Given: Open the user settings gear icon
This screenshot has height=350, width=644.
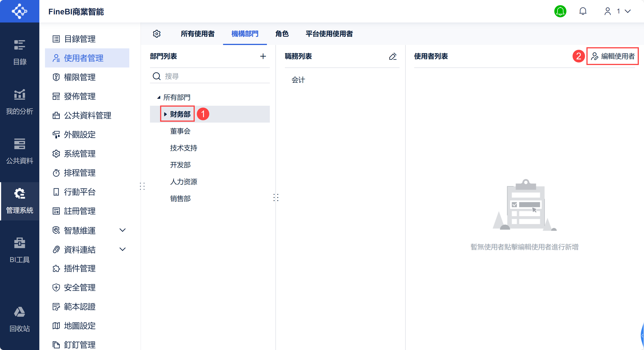Looking at the screenshot, I should click(x=157, y=34).
